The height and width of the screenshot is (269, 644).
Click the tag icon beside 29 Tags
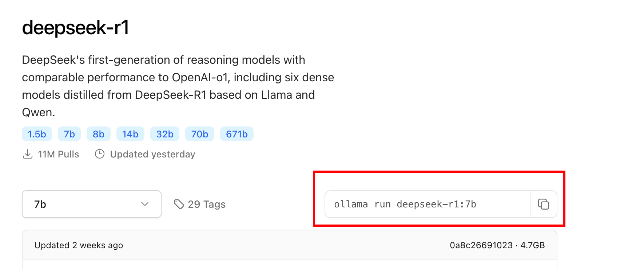(179, 204)
